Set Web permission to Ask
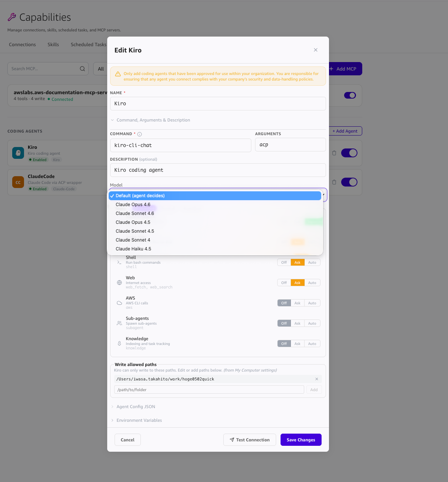448x482 pixels. 298,283
